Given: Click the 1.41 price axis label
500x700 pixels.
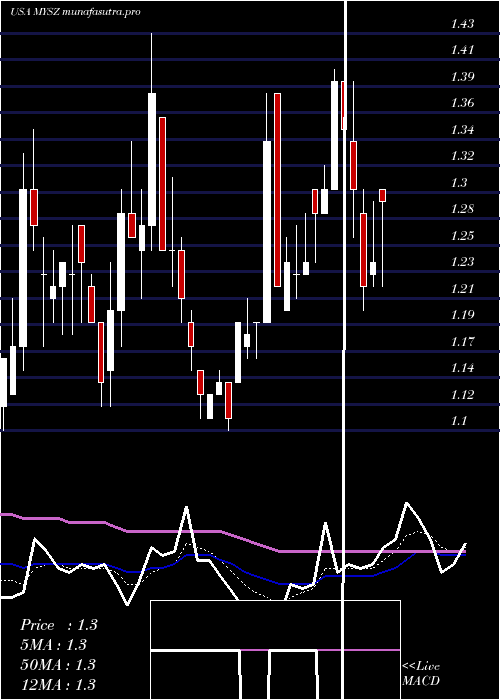Looking at the screenshot, I should 462,50.
